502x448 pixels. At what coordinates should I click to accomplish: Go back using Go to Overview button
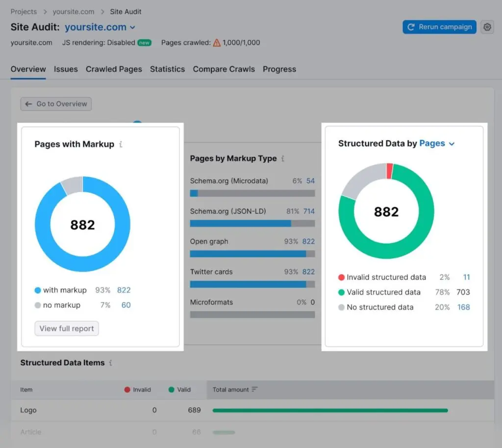[x=56, y=104]
